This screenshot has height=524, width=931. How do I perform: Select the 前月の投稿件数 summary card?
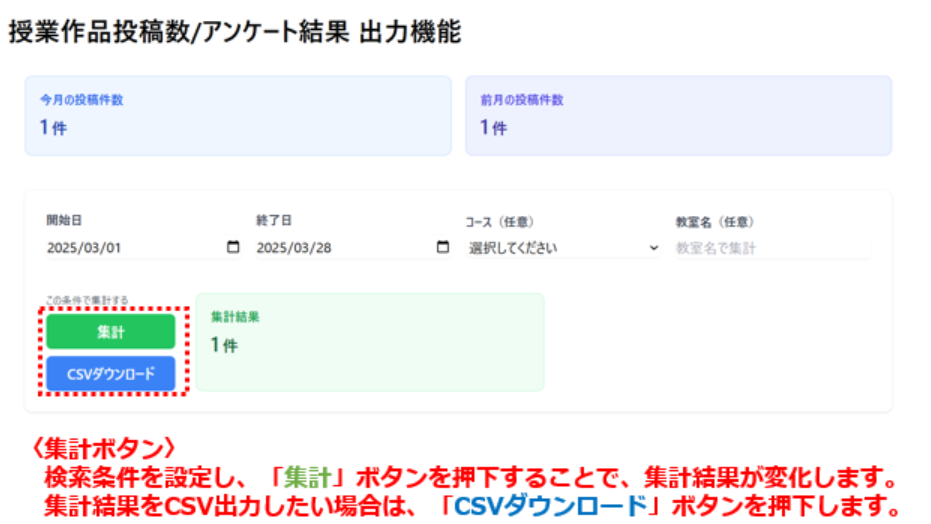tap(678, 115)
